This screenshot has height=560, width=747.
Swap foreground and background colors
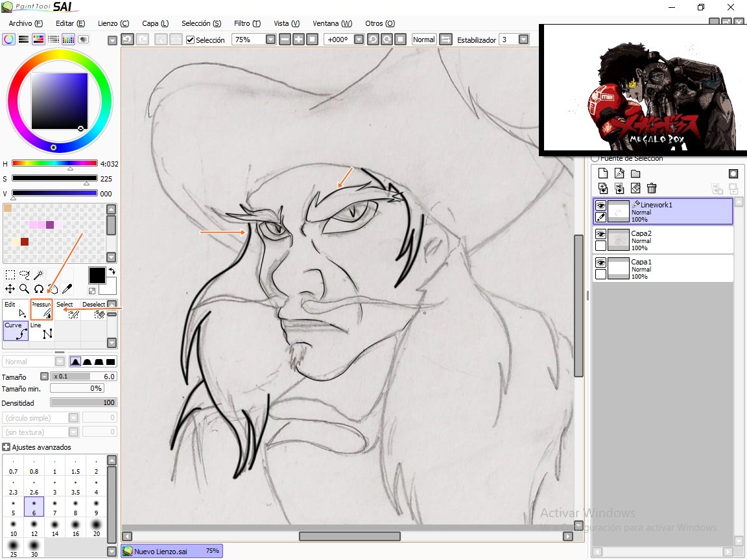click(x=112, y=272)
